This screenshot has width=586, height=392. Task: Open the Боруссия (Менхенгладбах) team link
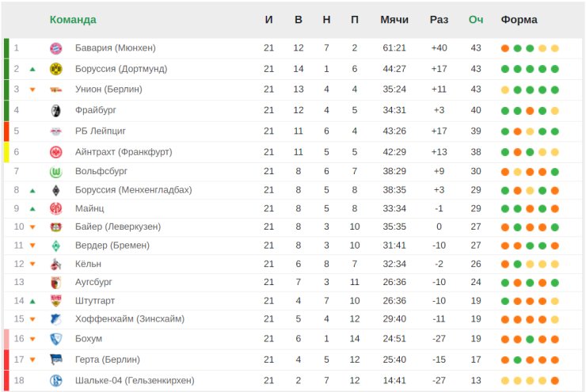[x=133, y=190]
